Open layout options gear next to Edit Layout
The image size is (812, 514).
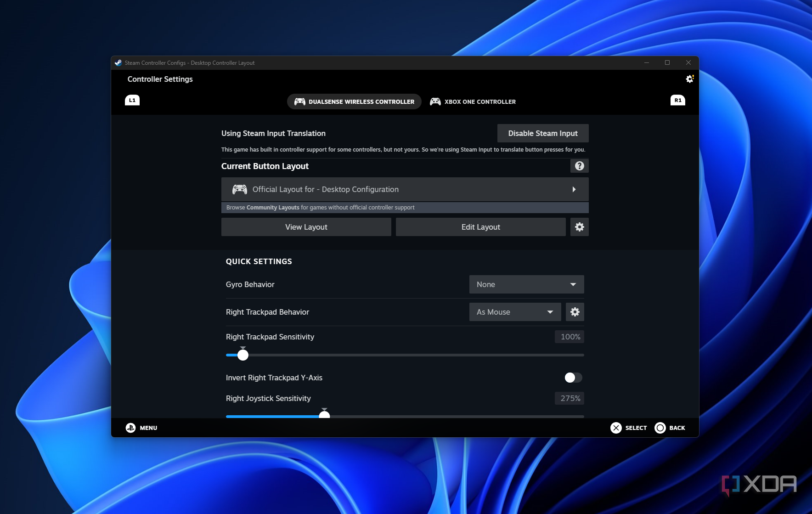tap(580, 227)
